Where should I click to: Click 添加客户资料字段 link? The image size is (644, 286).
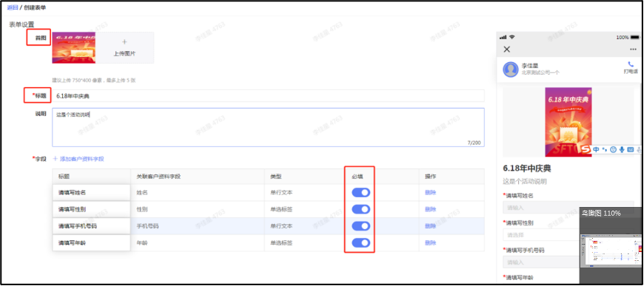[81, 159]
